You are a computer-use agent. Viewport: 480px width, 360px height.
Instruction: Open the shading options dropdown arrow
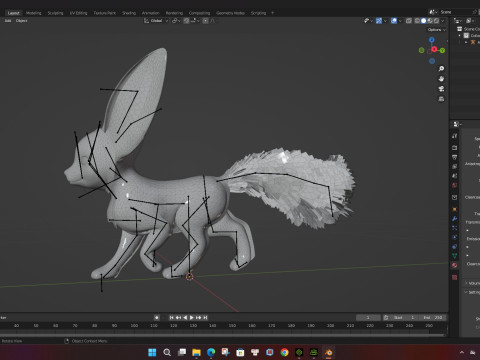tap(443, 21)
